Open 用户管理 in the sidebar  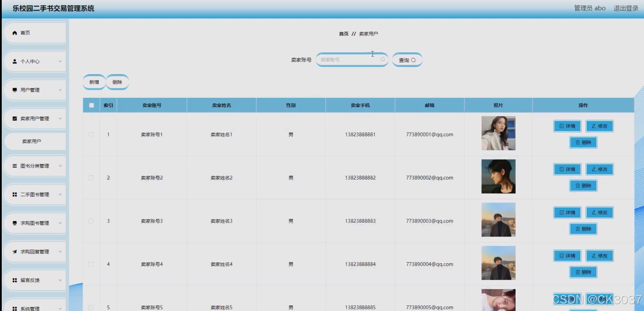[x=34, y=90]
